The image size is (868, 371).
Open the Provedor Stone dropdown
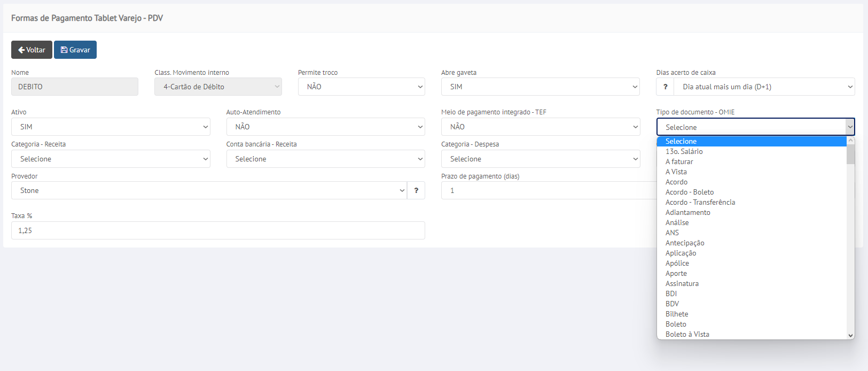(209, 190)
